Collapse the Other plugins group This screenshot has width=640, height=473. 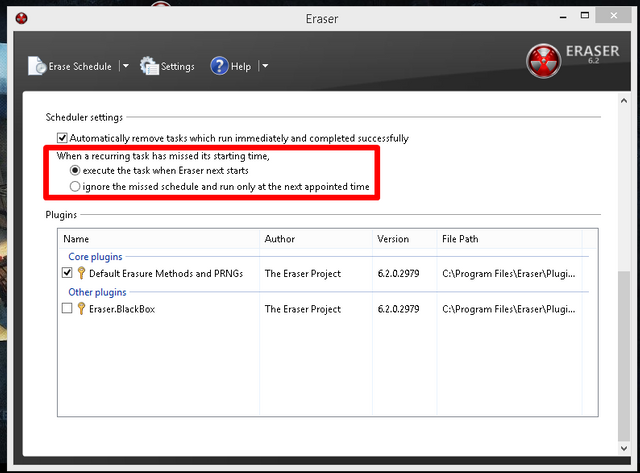pos(97,292)
